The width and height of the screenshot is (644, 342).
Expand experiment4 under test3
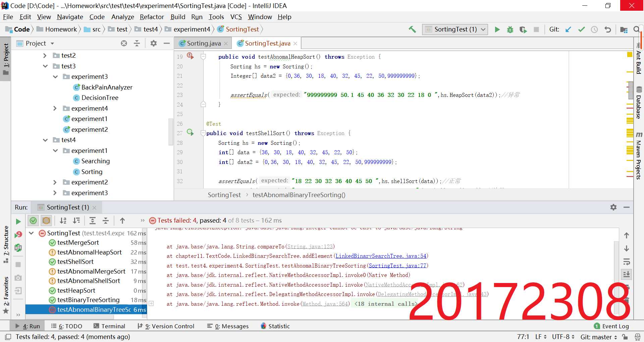coord(55,108)
